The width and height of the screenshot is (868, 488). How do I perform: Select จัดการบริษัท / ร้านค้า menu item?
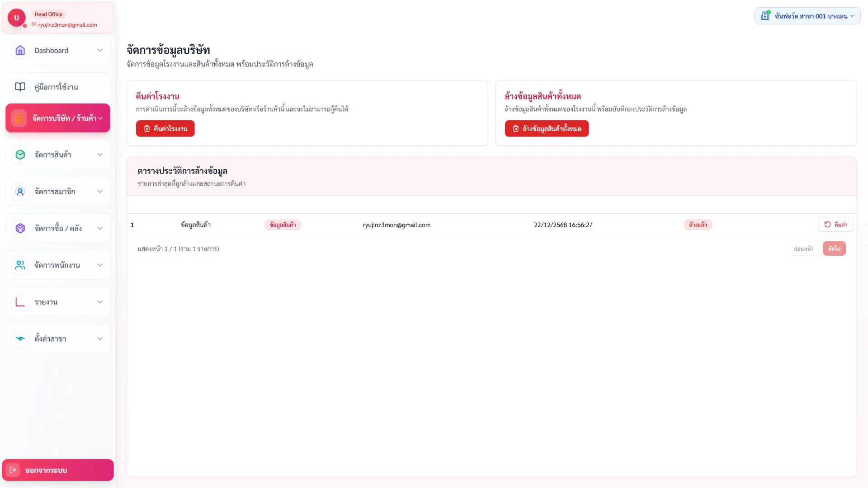(x=58, y=118)
